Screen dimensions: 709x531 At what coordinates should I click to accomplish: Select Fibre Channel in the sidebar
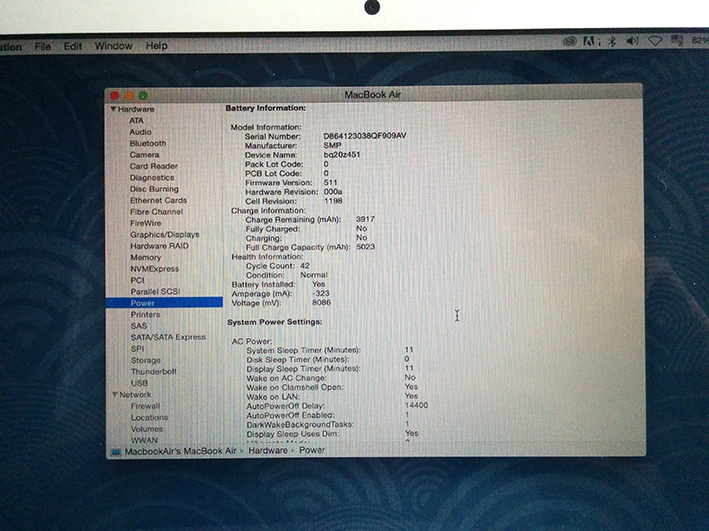[156, 212]
